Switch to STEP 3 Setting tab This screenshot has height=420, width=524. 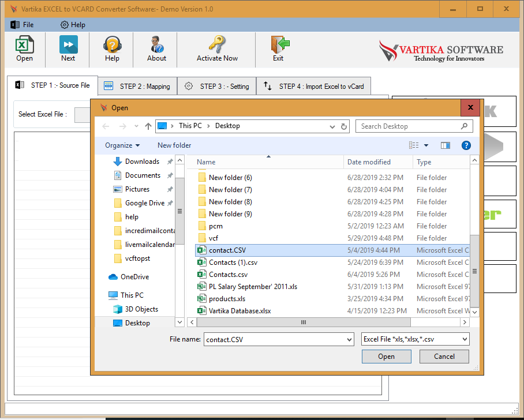216,86
